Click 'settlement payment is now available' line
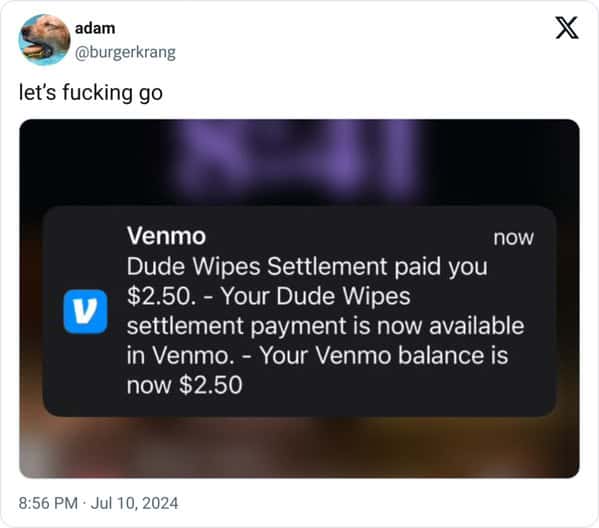 [325, 326]
